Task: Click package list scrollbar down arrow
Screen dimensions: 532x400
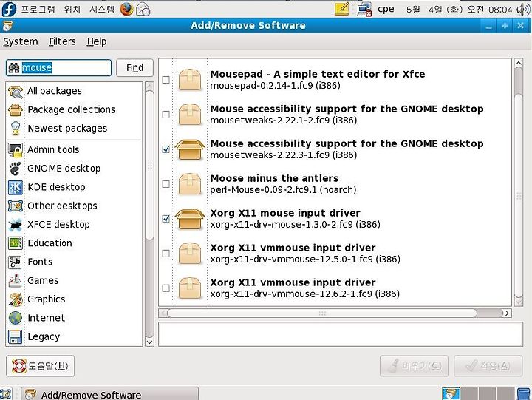Action: [x=519, y=301]
